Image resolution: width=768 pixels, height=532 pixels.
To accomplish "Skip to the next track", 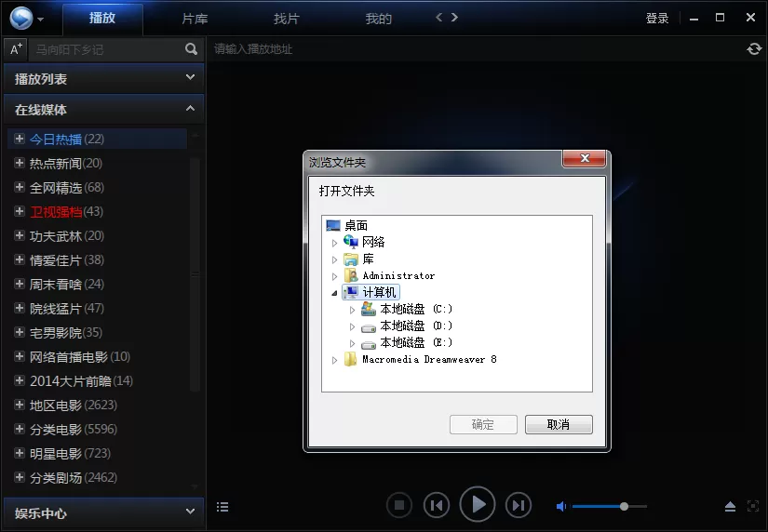I will 519,505.
